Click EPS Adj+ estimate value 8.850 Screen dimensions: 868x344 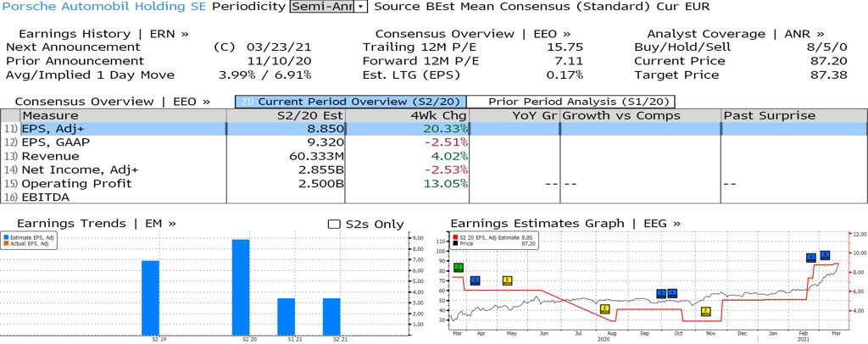tap(325, 128)
